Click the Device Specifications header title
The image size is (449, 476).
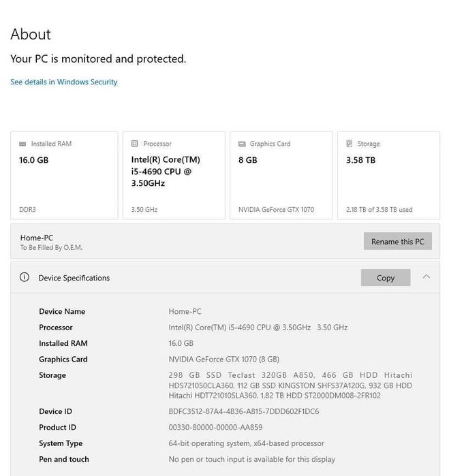(x=74, y=278)
